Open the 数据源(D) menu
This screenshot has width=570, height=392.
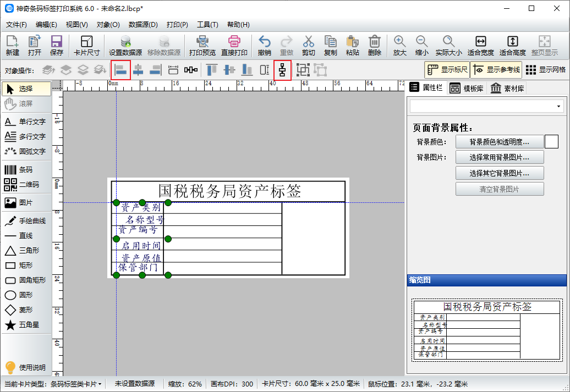[x=143, y=25]
